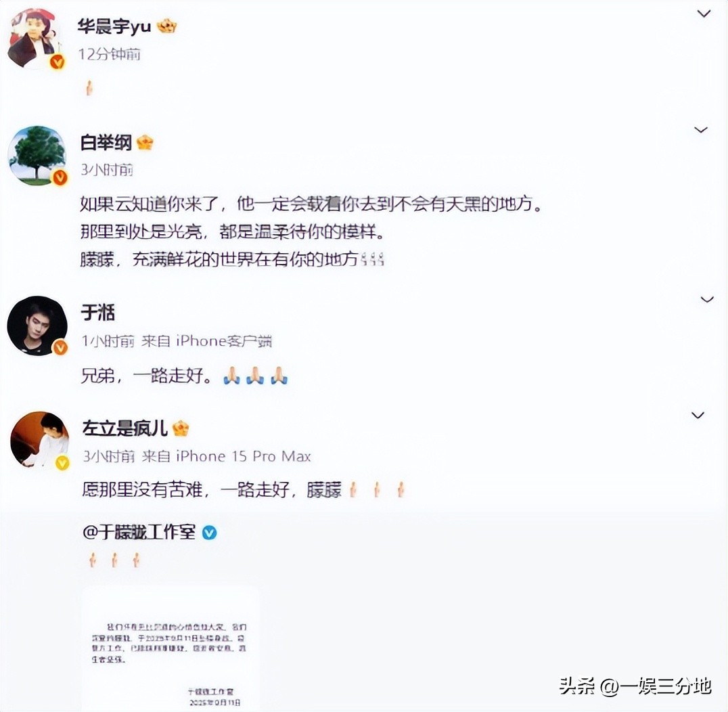
Task: Open 于湉's profile avatar
Action: tap(37, 326)
